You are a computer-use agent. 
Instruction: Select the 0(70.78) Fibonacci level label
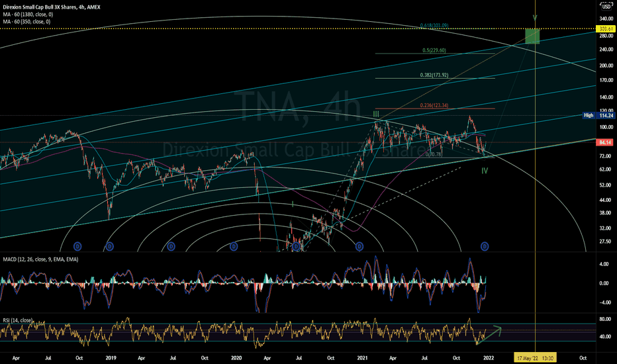point(434,155)
